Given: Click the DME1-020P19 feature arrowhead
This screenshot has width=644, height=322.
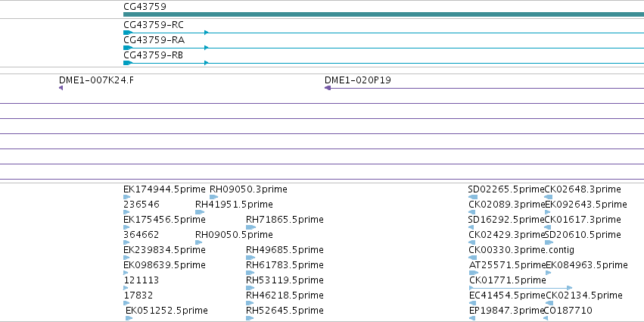Looking at the screenshot, I should pos(328,88).
